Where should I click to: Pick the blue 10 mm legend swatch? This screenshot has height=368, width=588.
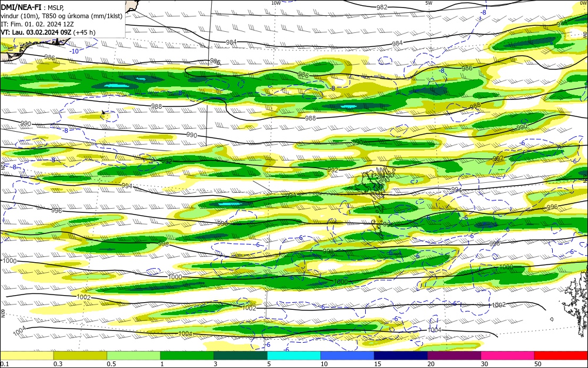click(x=348, y=355)
